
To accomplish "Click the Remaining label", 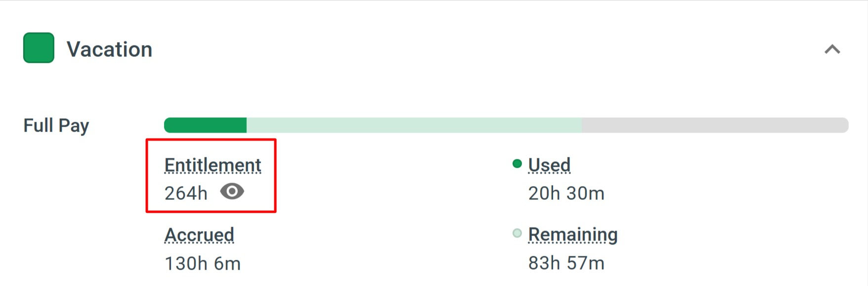I will click(572, 235).
